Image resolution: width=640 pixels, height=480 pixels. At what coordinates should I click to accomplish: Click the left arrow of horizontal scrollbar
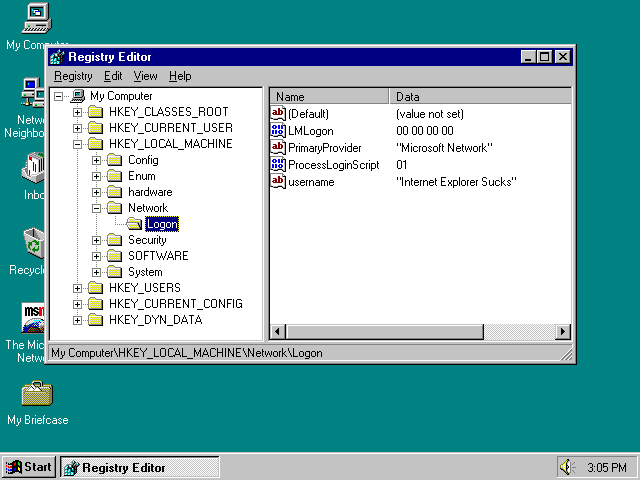point(278,332)
